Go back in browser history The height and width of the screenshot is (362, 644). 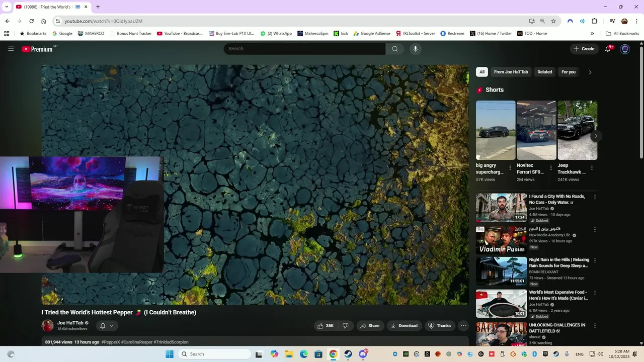[x=7, y=21]
